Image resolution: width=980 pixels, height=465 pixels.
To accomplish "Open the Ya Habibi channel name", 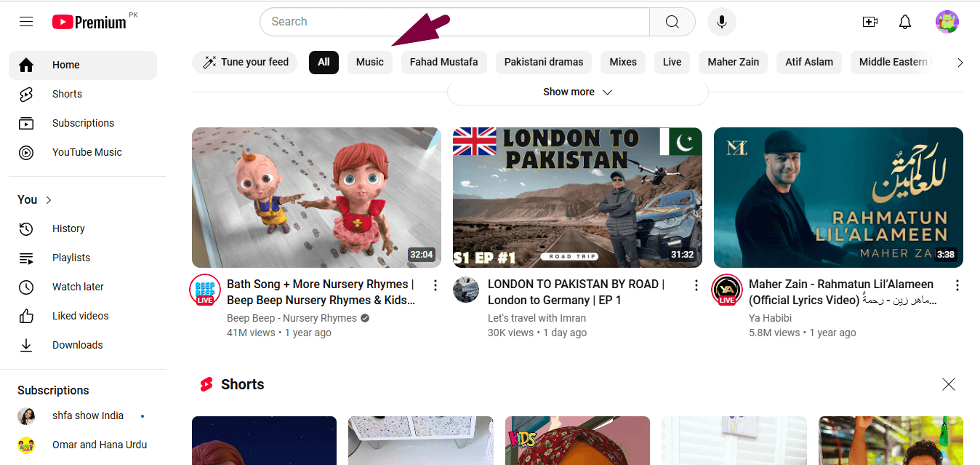I will 771,318.
